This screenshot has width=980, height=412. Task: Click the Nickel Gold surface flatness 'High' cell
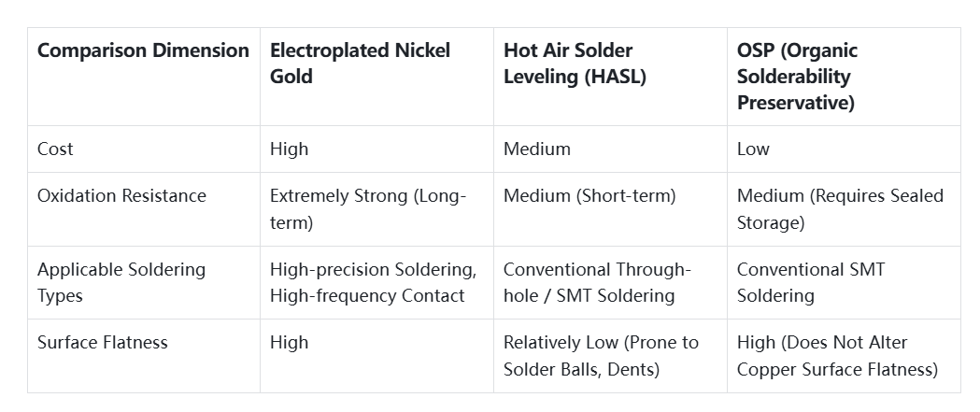[289, 342]
